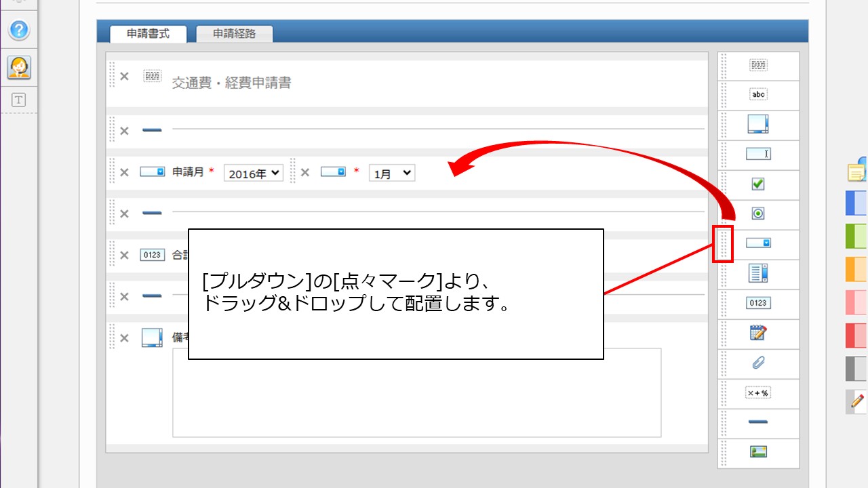Remove the 交通費・経費申請書 title row
868x488 pixels.
[x=124, y=77]
